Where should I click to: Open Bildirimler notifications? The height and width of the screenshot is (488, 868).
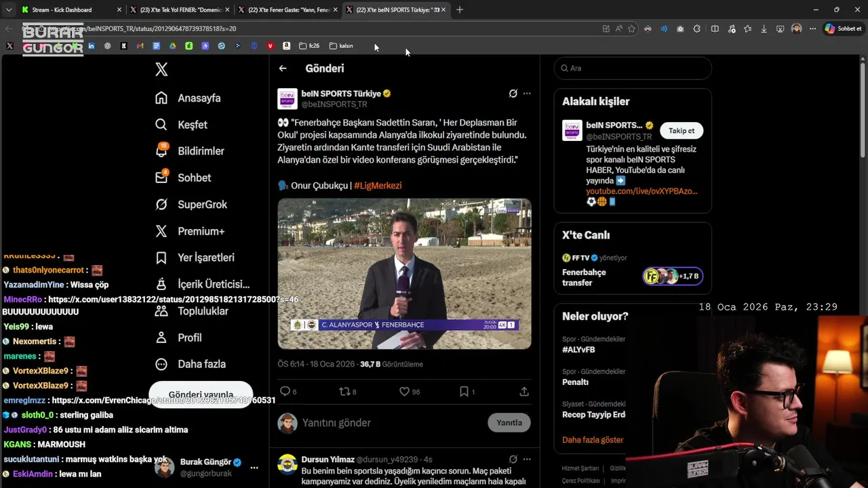coord(189,151)
